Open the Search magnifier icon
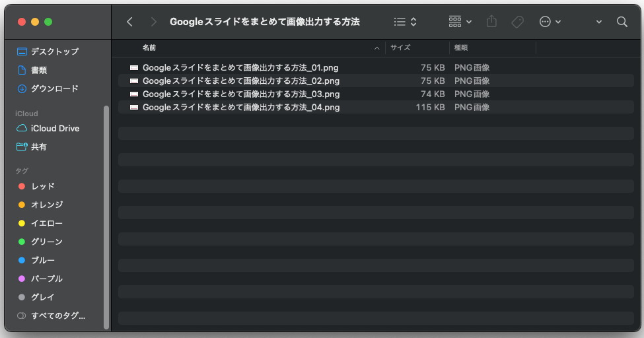This screenshot has height=338, width=644. (x=622, y=22)
